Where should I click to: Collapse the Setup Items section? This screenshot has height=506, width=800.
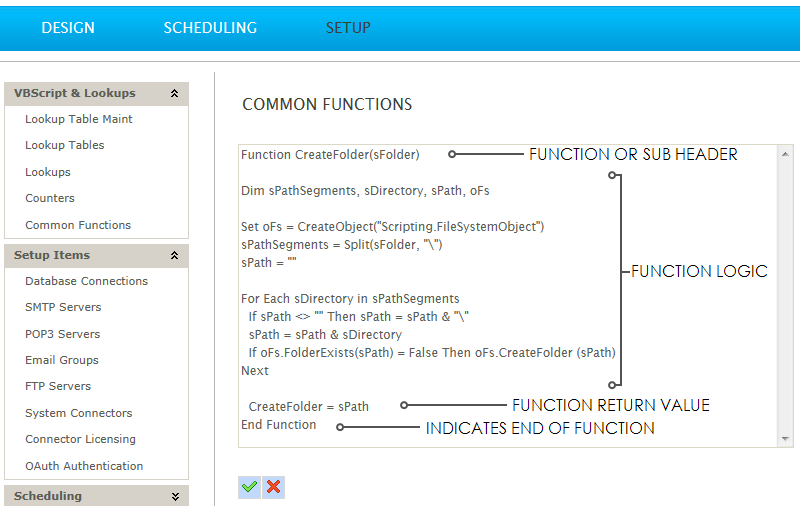pos(175,256)
